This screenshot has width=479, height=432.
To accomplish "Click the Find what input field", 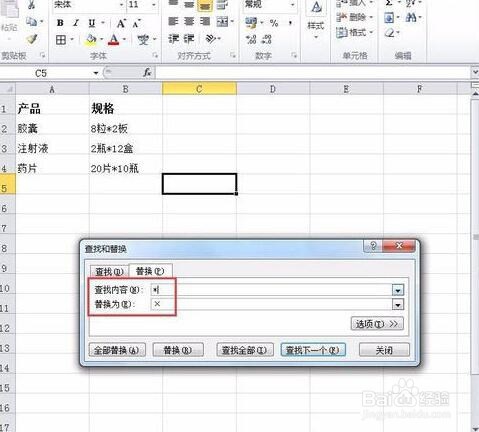I will [272, 290].
